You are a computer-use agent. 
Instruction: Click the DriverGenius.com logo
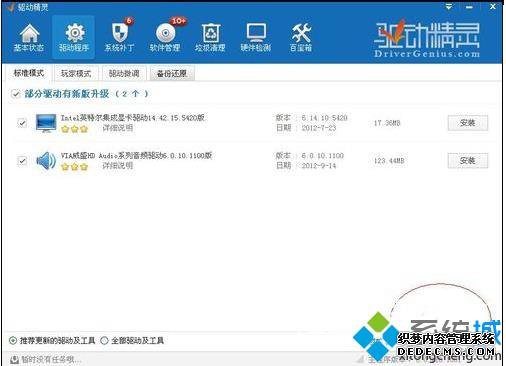427,39
